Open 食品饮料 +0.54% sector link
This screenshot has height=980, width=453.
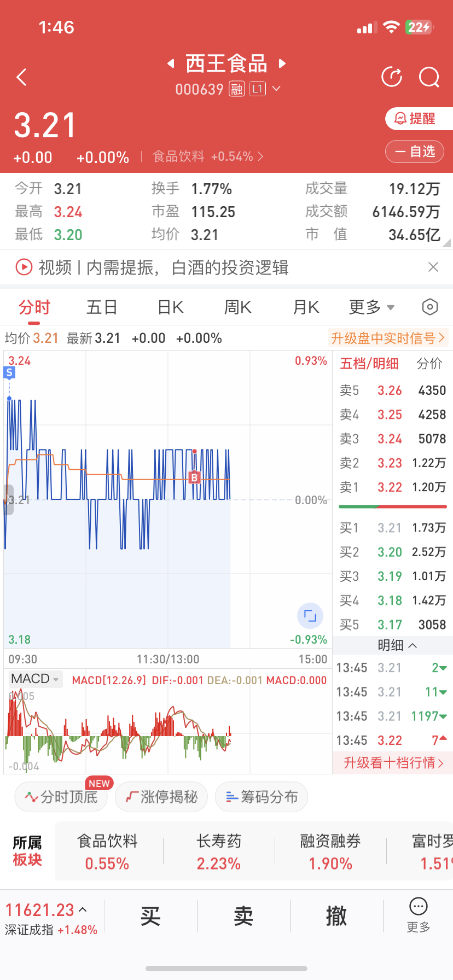(208, 157)
